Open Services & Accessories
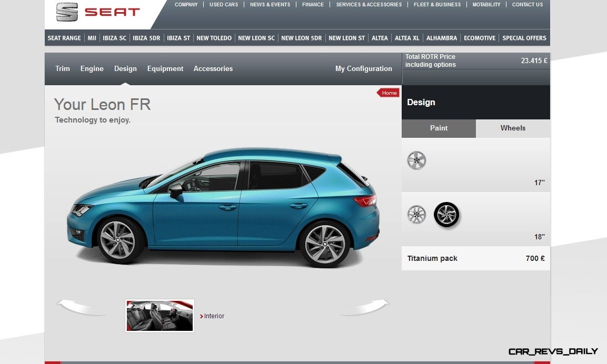 point(369,5)
